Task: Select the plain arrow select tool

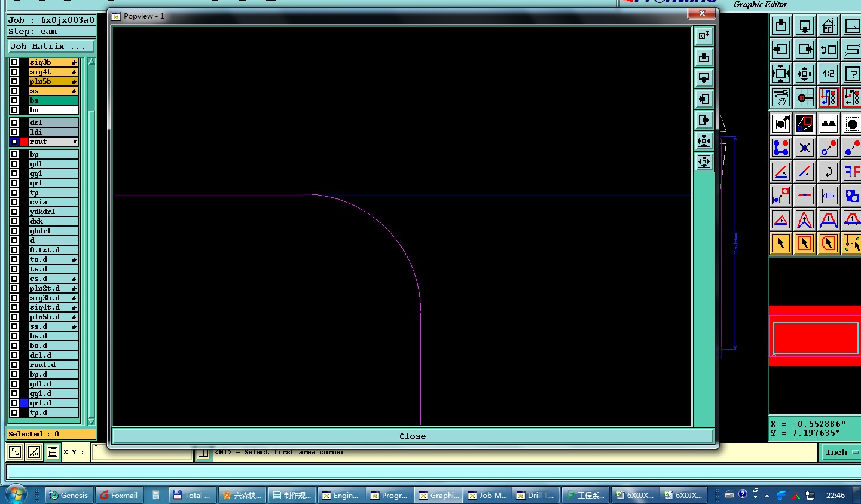Action: (x=781, y=243)
